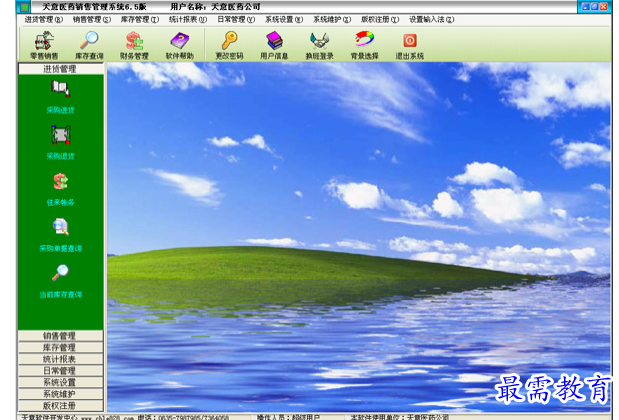Image resolution: width=619 pixels, height=420 pixels.
Task: Open the 进货管理 menu
Action: coord(44,19)
